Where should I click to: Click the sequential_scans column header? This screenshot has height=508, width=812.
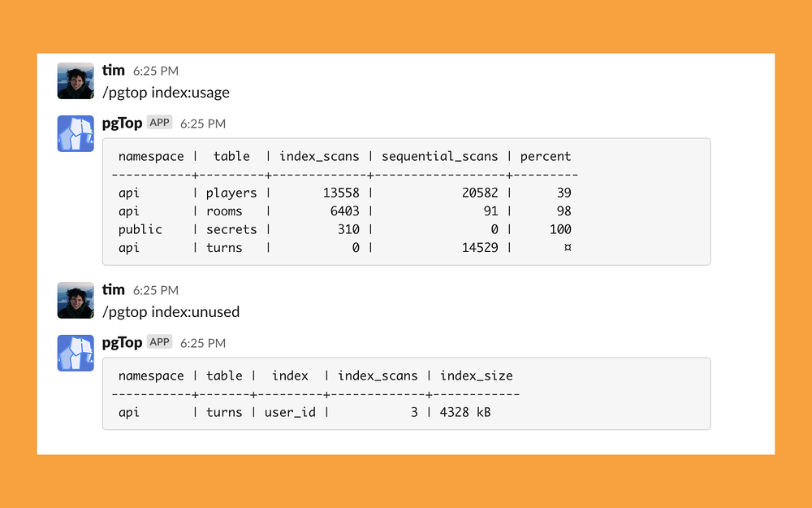(439, 157)
